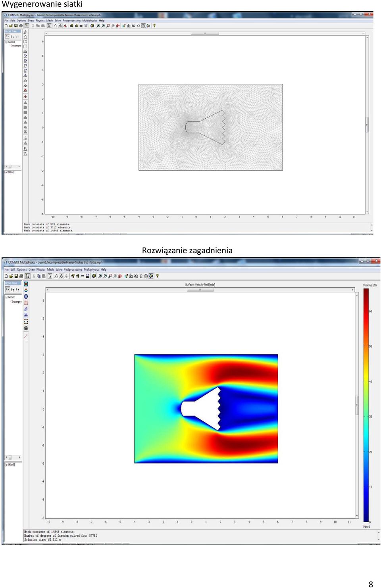Click Zoom In magnifier in lower results window

point(100,276)
